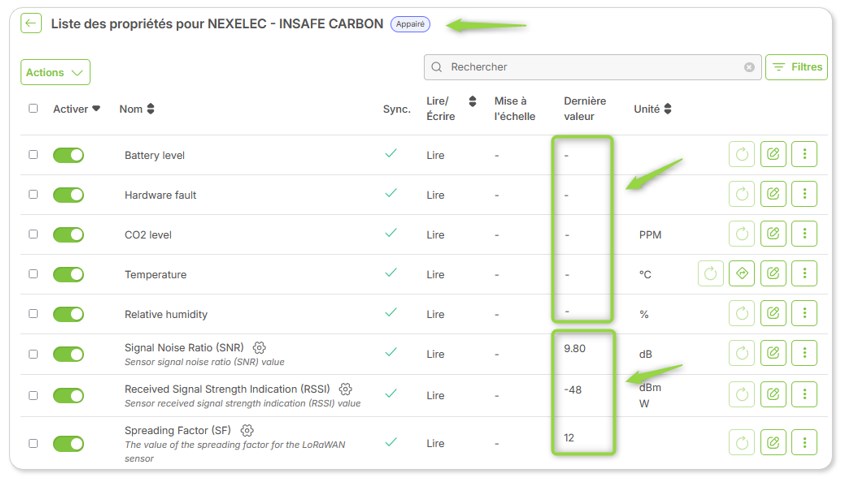Screen dimensions: 846x483
Task: Open the Filtres panel
Action: (x=796, y=67)
